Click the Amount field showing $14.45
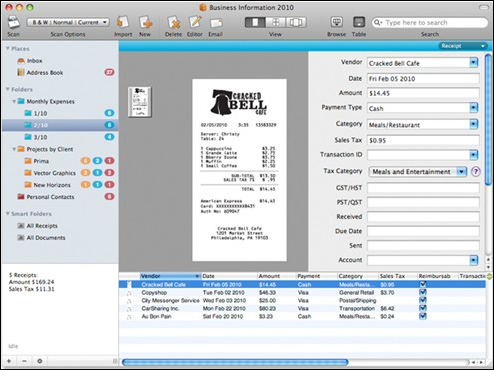 (x=423, y=93)
